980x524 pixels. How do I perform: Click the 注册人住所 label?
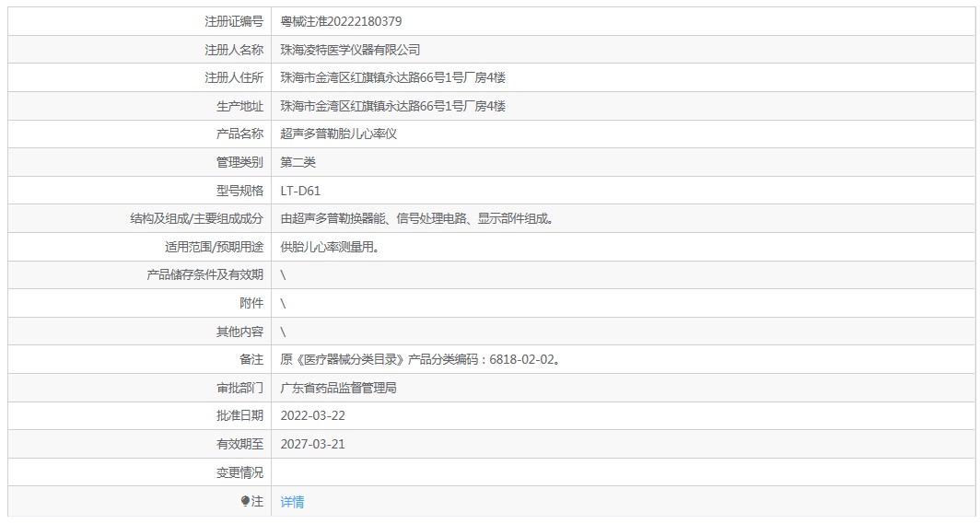click(x=234, y=78)
